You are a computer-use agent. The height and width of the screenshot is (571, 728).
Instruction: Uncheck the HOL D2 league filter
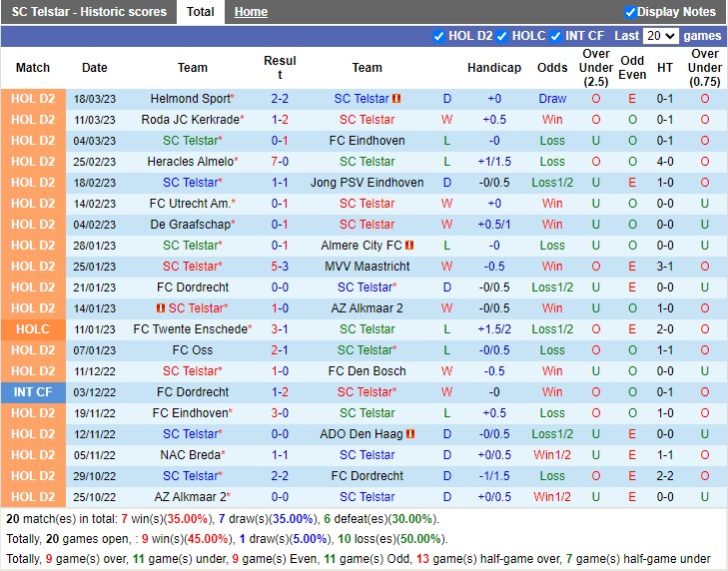click(438, 36)
